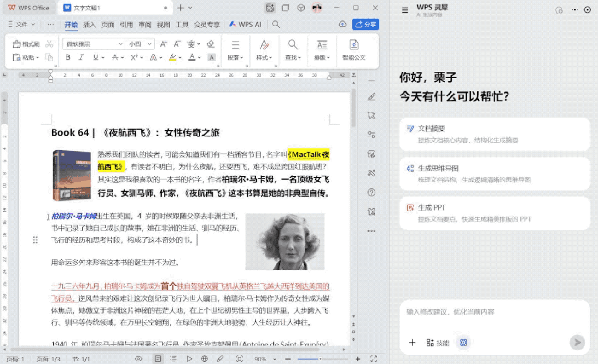This screenshot has width=598, height=364.
Task: Click the full screen icon in the status bar
Action: coord(374,358)
